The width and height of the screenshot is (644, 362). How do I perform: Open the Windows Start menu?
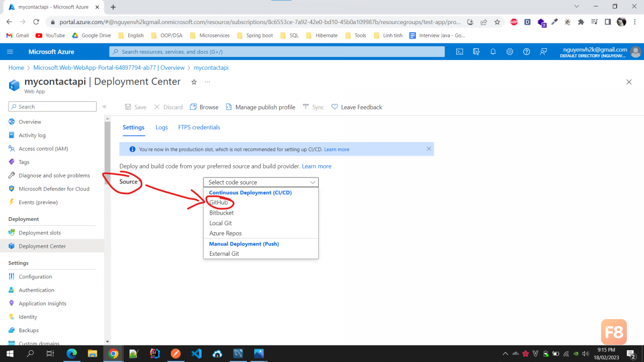(10, 353)
